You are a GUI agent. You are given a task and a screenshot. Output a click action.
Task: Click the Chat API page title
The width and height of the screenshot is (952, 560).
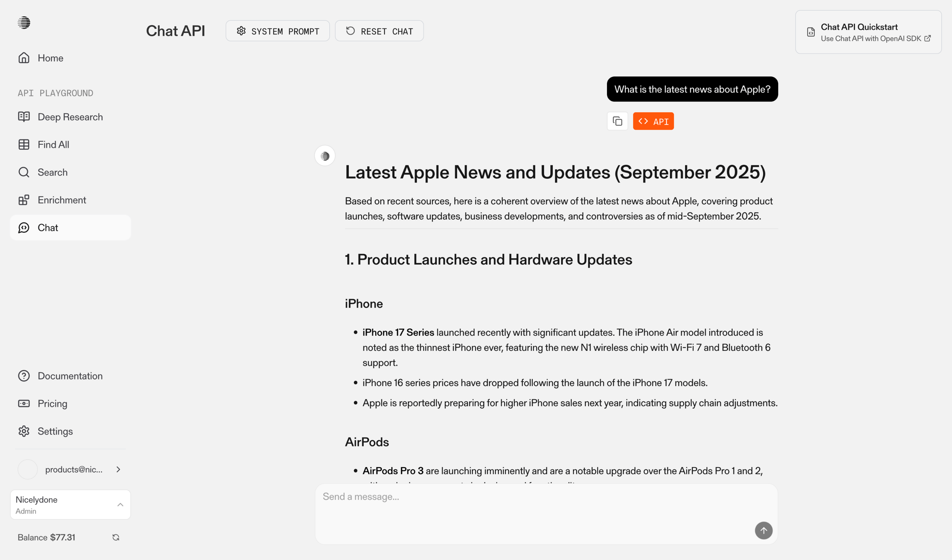tap(175, 31)
